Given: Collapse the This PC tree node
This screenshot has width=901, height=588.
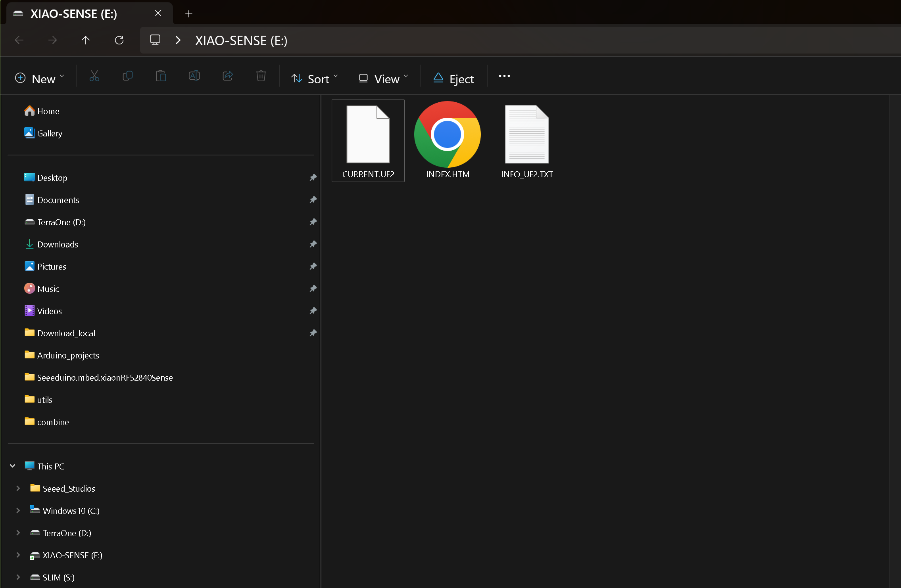Looking at the screenshot, I should pos(13,466).
